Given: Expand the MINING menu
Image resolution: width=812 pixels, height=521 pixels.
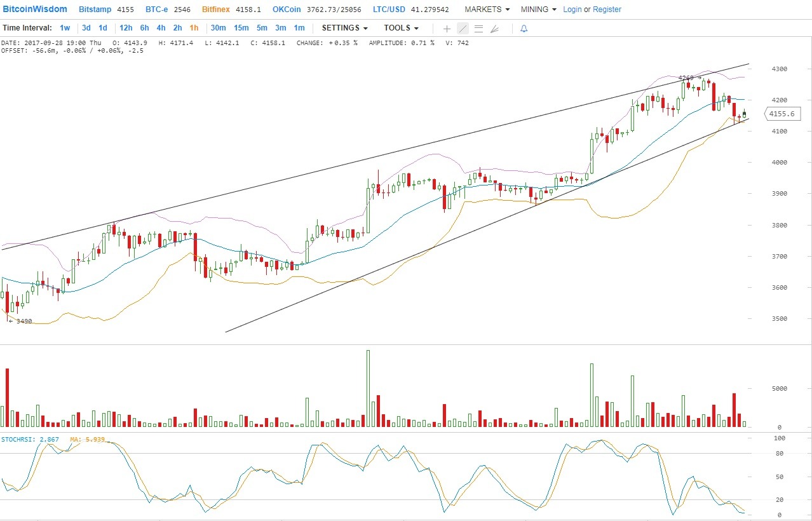Looking at the screenshot, I should (538, 10).
